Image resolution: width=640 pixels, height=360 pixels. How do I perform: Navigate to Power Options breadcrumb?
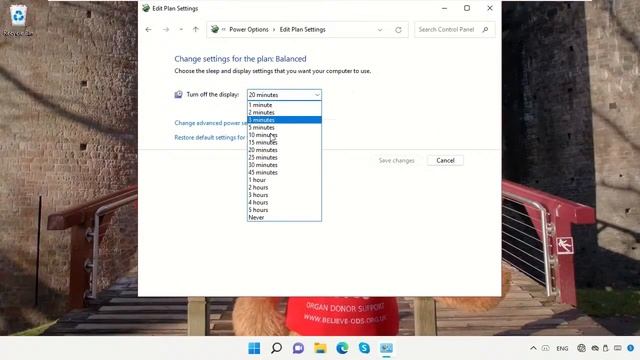pos(249,29)
